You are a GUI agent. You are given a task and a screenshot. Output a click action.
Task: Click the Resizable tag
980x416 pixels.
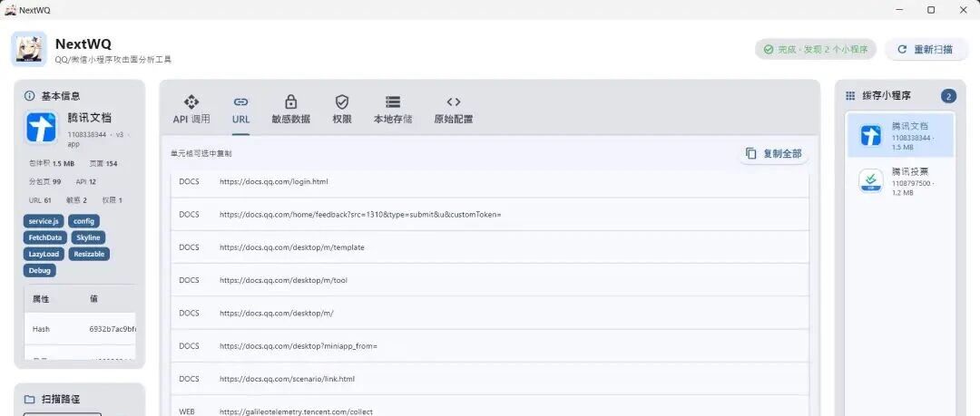pos(89,254)
